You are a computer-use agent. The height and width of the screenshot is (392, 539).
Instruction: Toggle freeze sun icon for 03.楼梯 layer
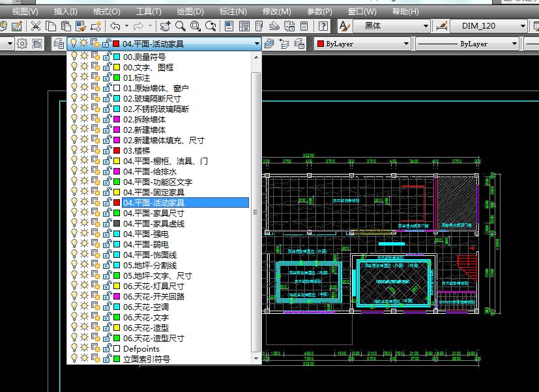[x=84, y=151]
